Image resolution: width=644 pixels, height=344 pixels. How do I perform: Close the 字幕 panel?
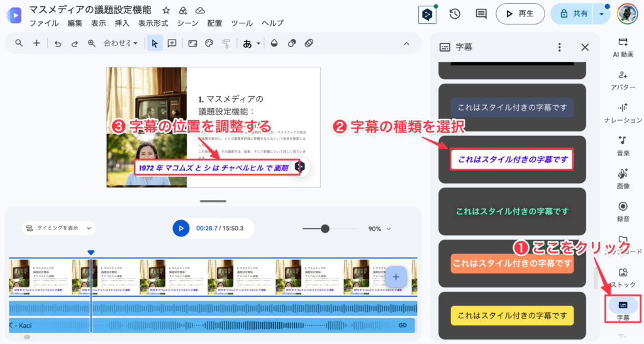585,47
